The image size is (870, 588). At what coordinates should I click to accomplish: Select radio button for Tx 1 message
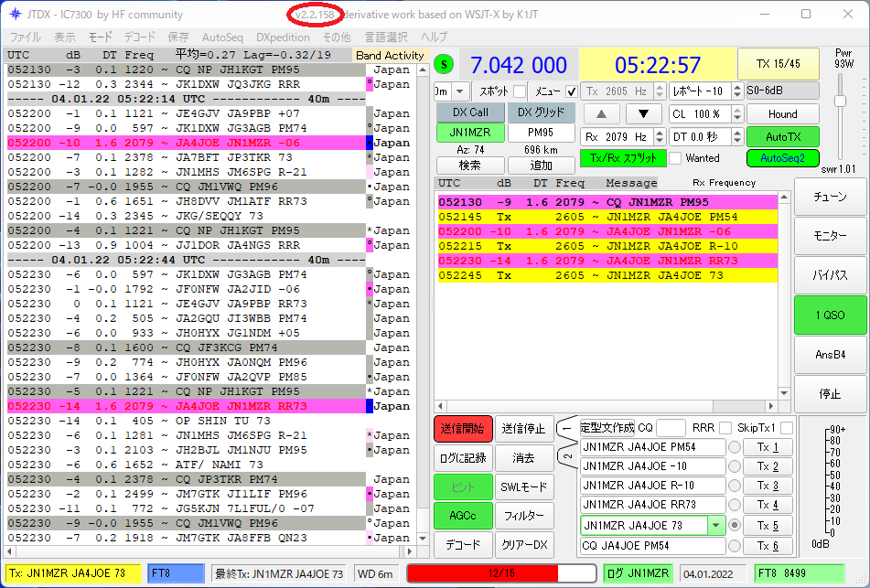point(734,447)
